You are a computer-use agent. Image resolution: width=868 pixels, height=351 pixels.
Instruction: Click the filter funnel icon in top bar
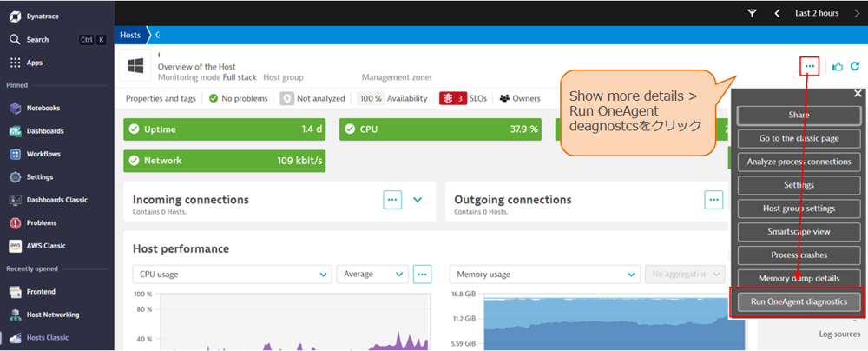(752, 13)
